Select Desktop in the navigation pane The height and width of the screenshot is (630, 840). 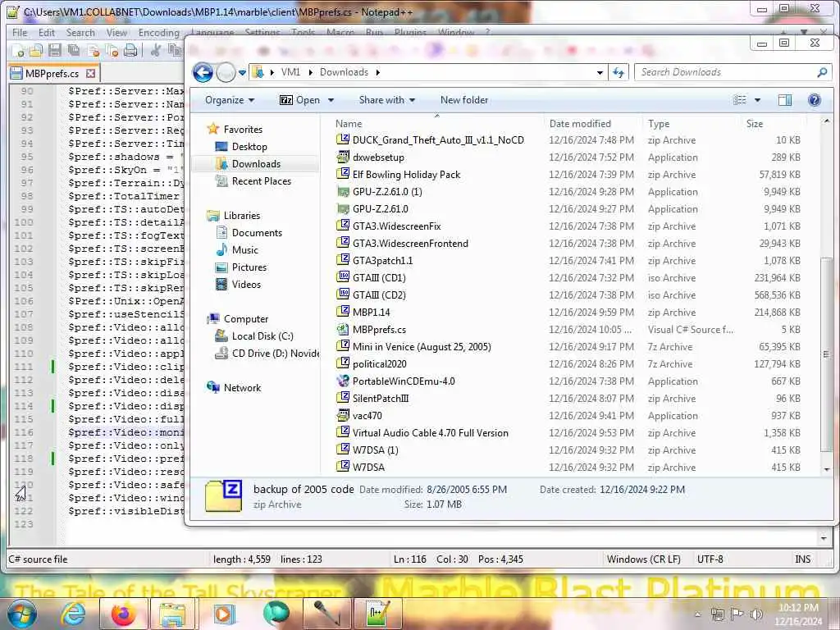249,146
